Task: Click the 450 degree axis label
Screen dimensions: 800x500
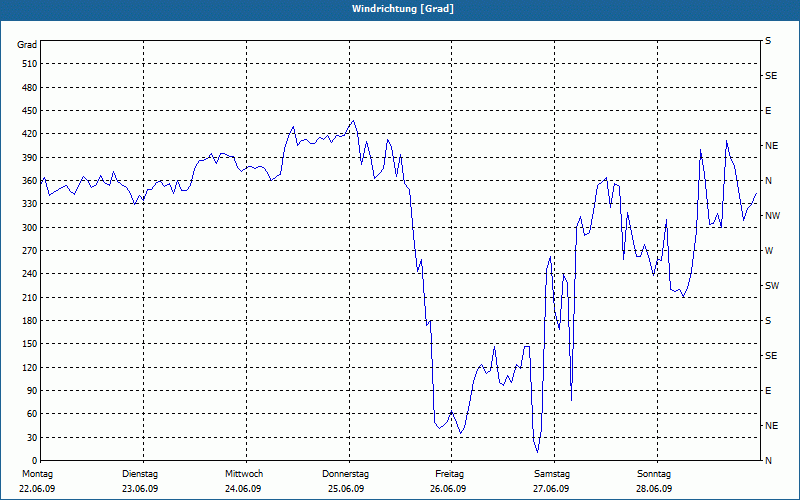Action: pos(30,111)
